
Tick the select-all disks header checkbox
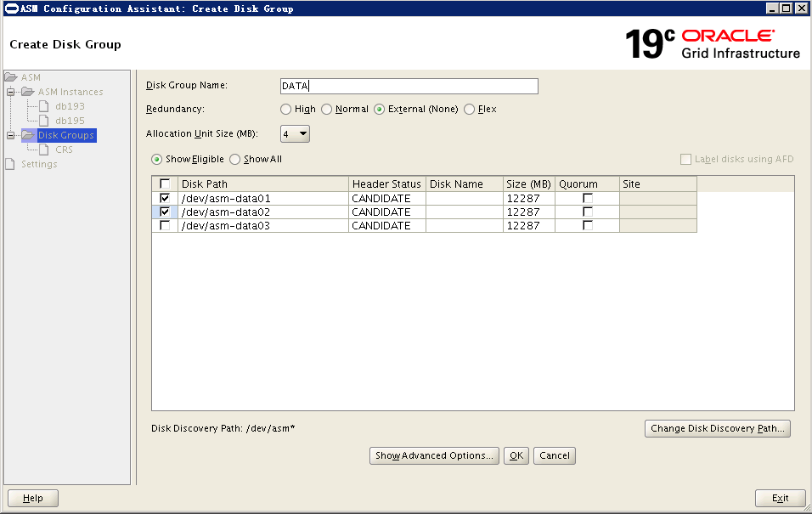pyautogui.click(x=165, y=184)
